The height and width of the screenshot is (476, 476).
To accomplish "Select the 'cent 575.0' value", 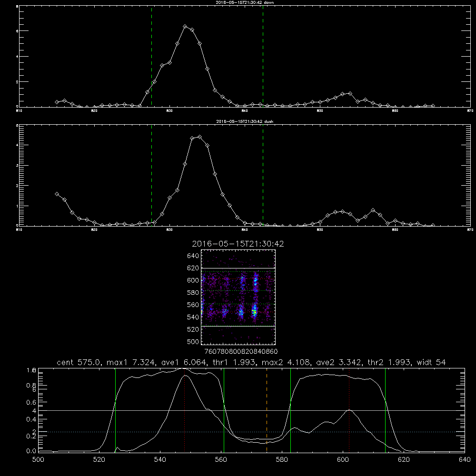I will tap(79, 362).
